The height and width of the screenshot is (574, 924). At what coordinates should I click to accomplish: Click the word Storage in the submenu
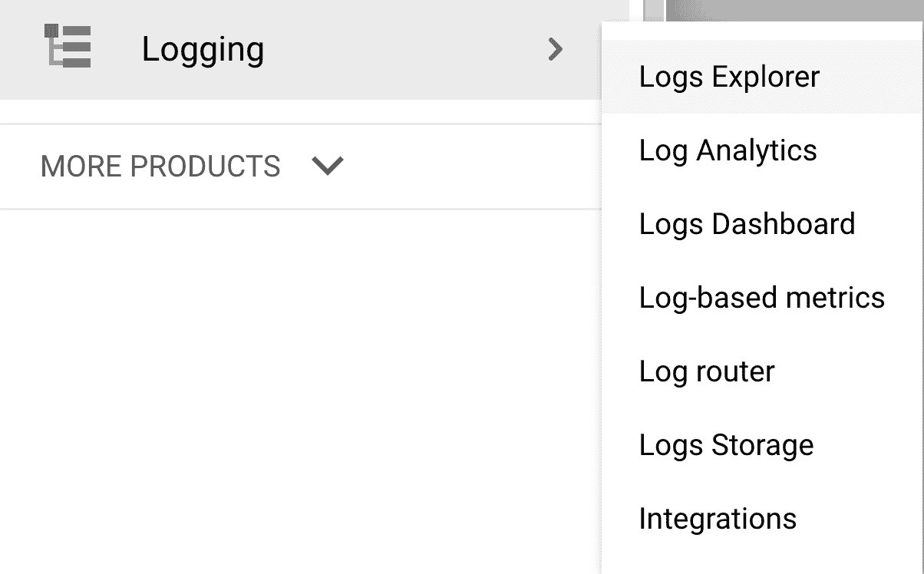762,445
